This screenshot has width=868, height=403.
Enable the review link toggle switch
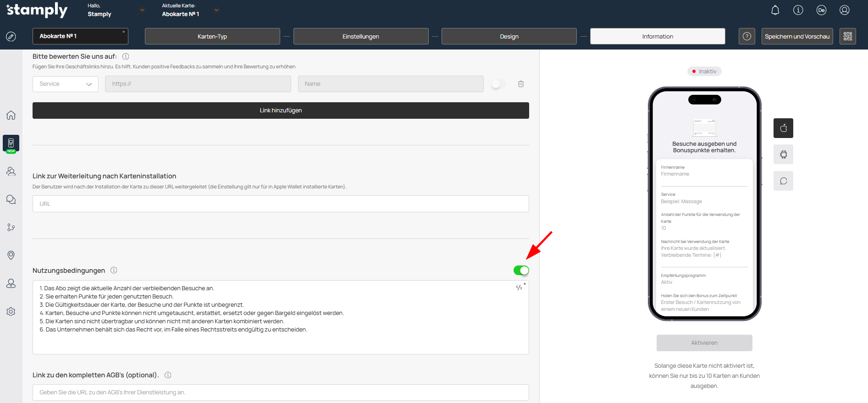[x=498, y=84]
